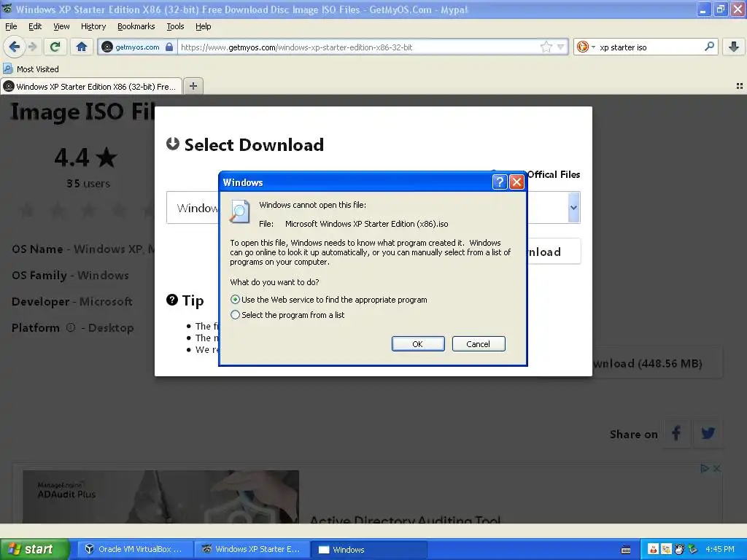Click the '4.4' rating text
The height and width of the screenshot is (560, 747).
(72, 157)
